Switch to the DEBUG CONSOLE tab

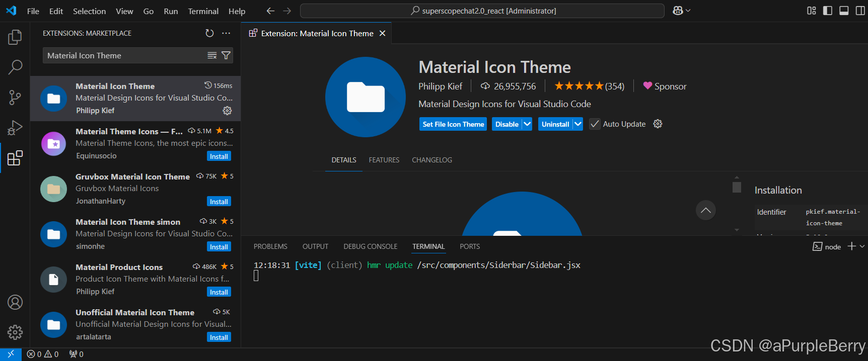tap(371, 246)
